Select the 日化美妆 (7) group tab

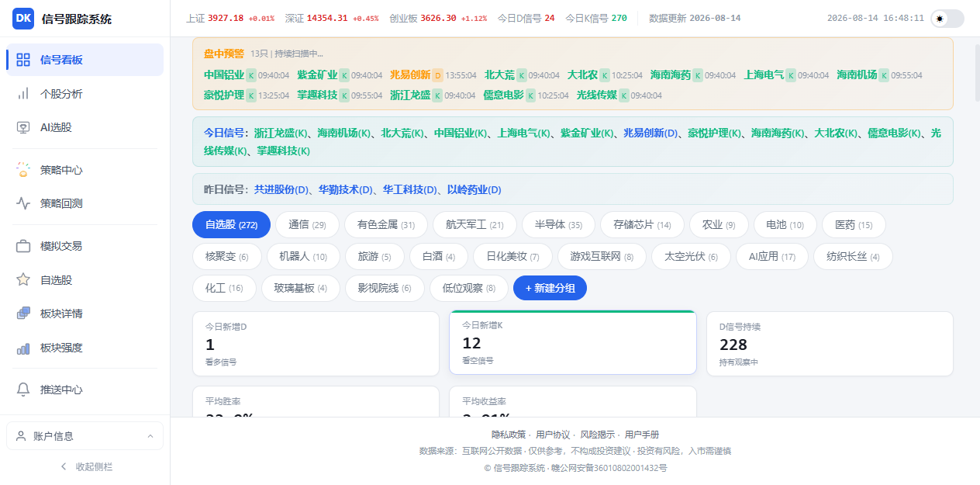tap(512, 257)
